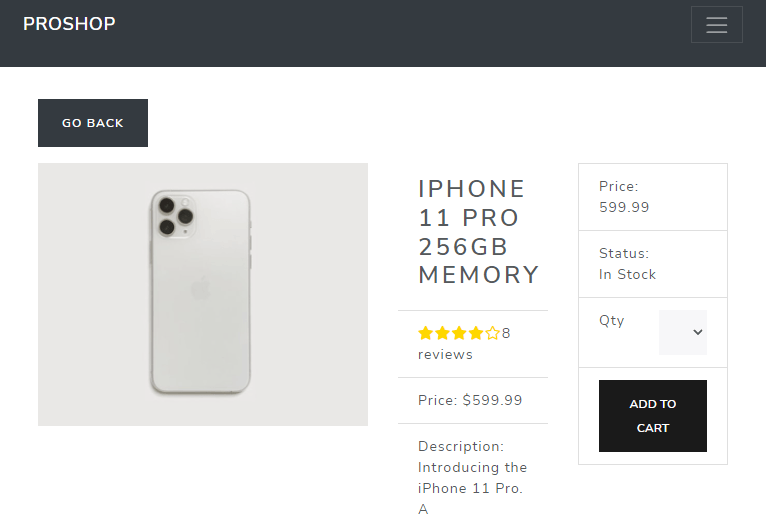Expand the Qty quantity dropdown
Image resolution: width=766 pixels, height=520 pixels.
683,332
